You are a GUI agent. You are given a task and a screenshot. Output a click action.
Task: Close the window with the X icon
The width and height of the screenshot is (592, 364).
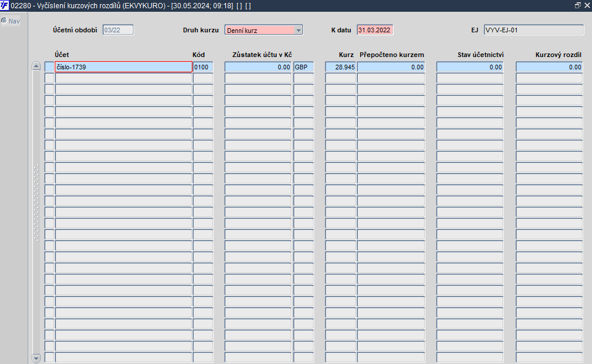[x=587, y=5]
